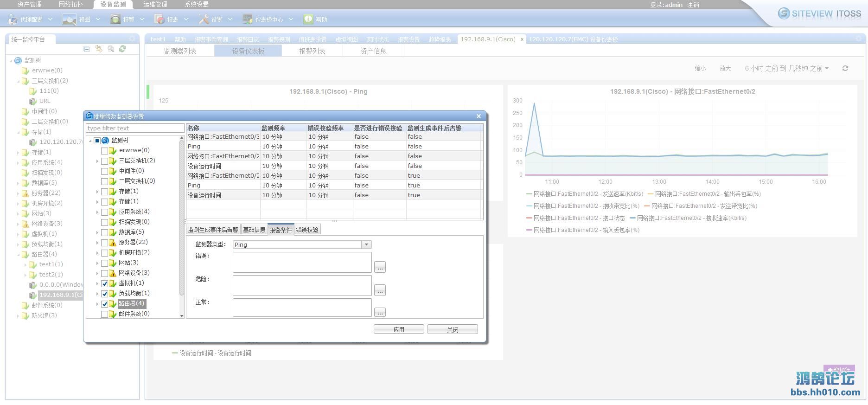Viewport: 868px width, 405px height.
Task: Check the 三层交换机(2) checkbox in dialog
Action: 104,161
